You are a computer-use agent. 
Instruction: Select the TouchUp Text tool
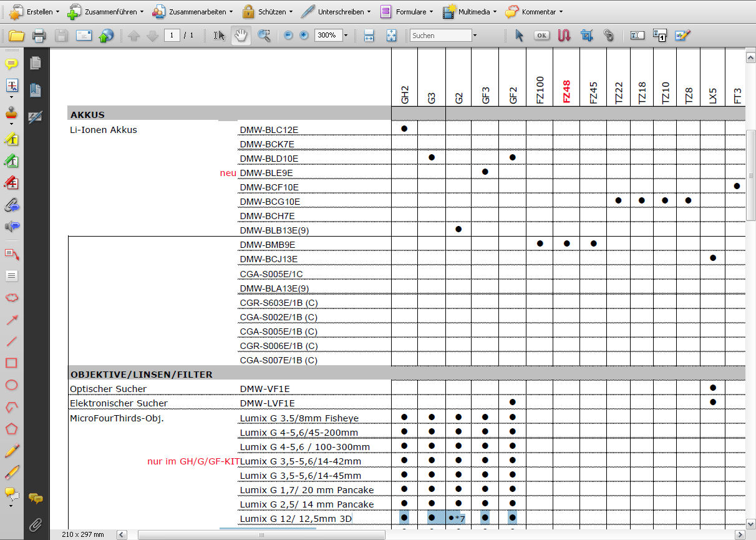tap(637, 36)
